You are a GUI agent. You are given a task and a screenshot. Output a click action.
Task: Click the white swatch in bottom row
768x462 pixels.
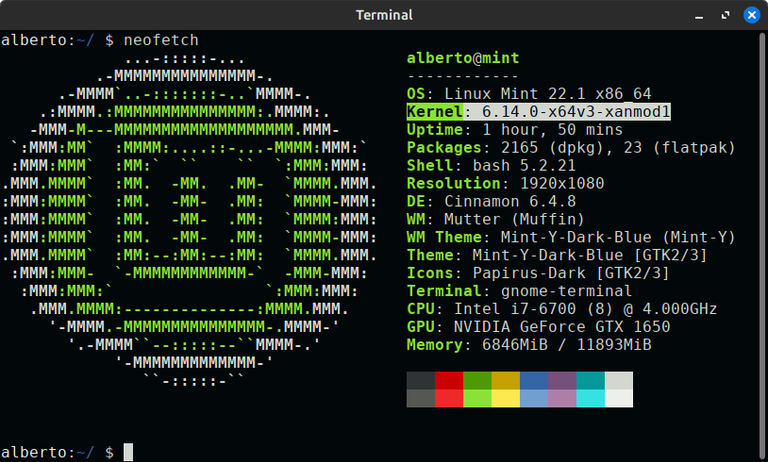point(619,398)
